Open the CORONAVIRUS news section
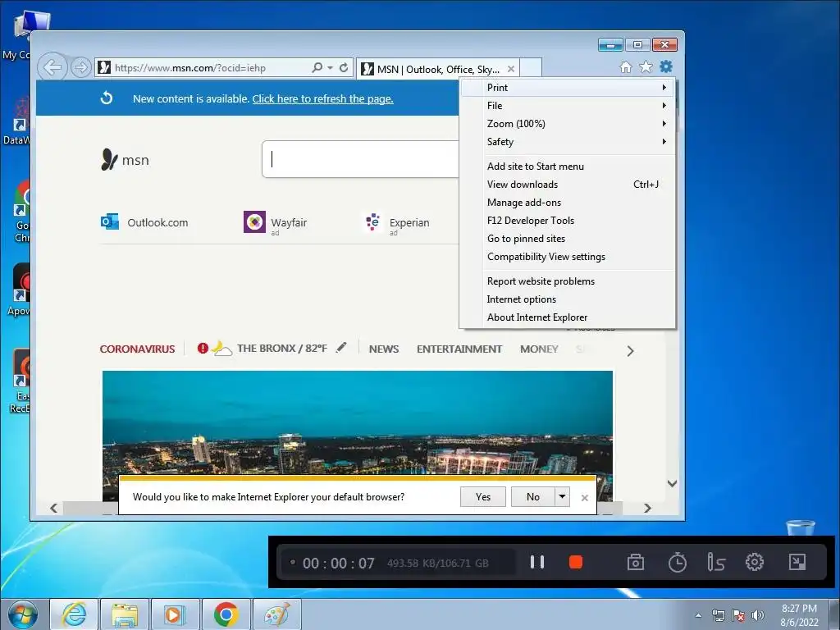840x630 pixels. 137,349
